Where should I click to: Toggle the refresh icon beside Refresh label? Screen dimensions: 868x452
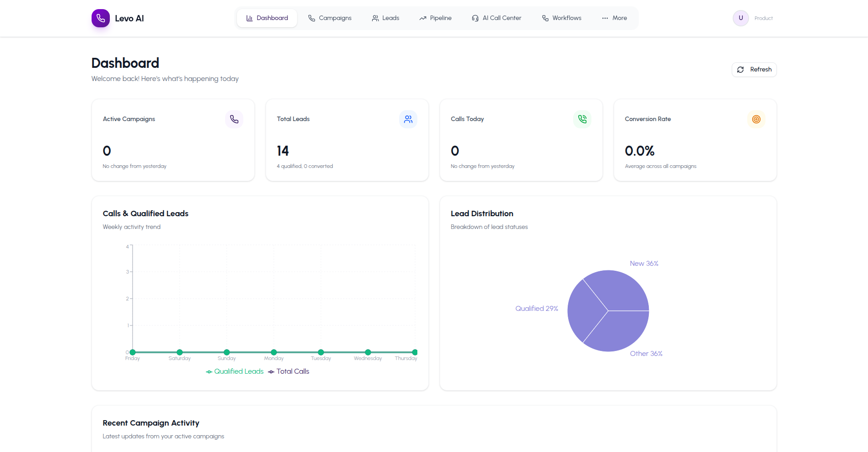[x=741, y=69]
